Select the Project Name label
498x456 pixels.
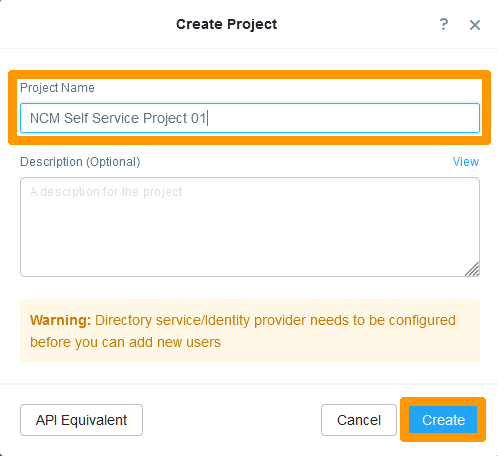(57, 88)
